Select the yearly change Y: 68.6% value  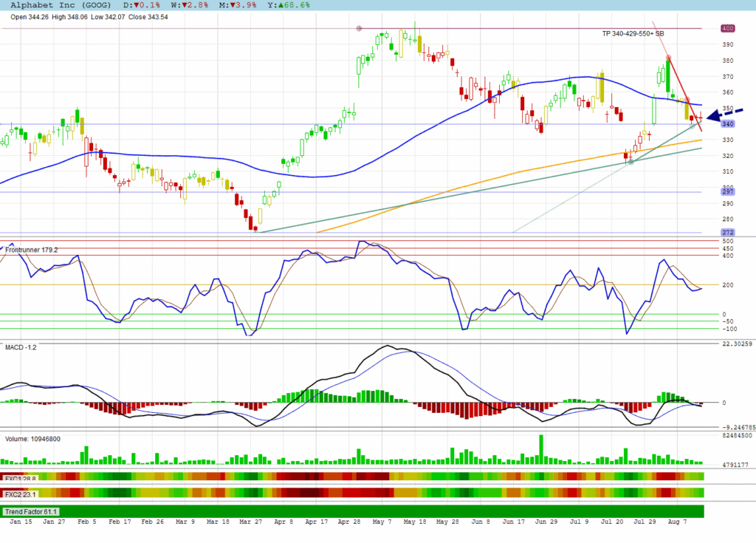(289, 5)
